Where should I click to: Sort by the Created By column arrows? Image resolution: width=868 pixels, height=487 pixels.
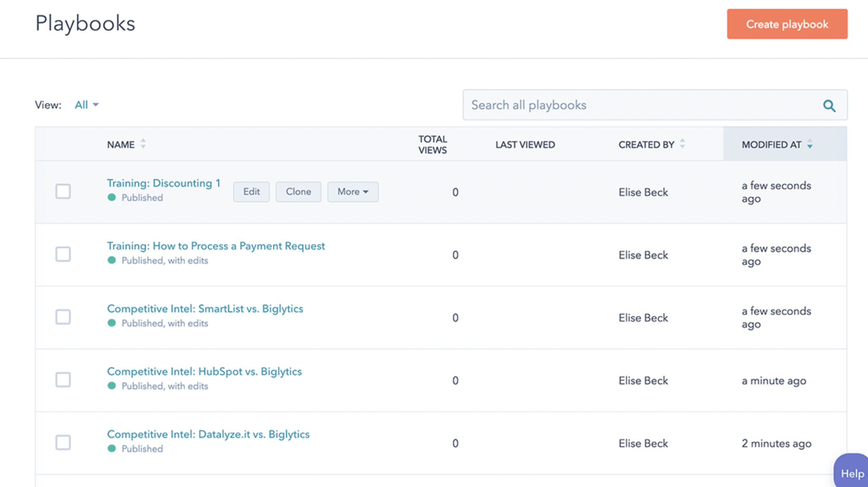point(682,144)
